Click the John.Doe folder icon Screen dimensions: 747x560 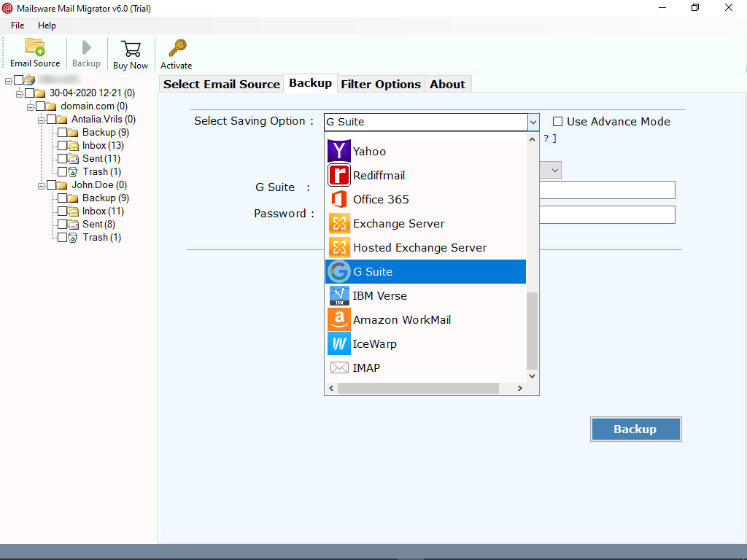[62, 184]
